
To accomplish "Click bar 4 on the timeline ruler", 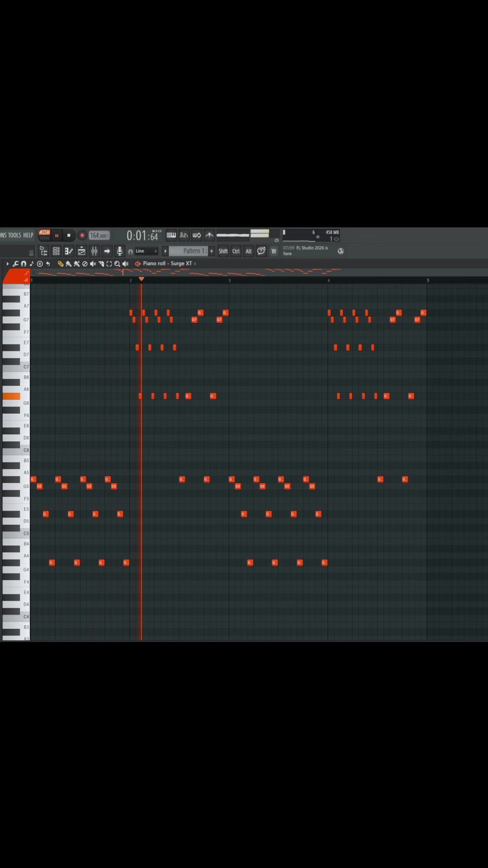I will (328, 280).
